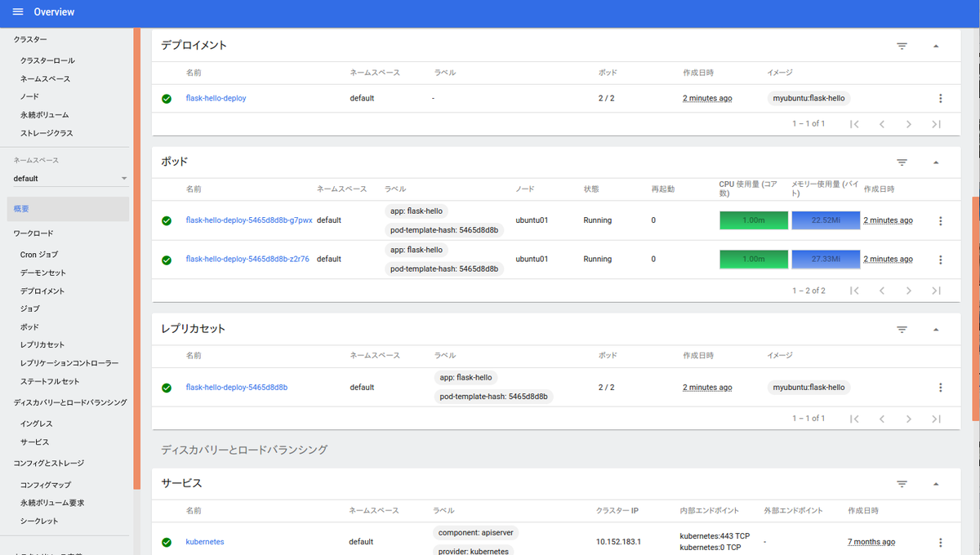The height and width of the screenshot is (555, 980).
Task: Click the sidebar vertical scrollbar
Action: (x=137, y=257)
